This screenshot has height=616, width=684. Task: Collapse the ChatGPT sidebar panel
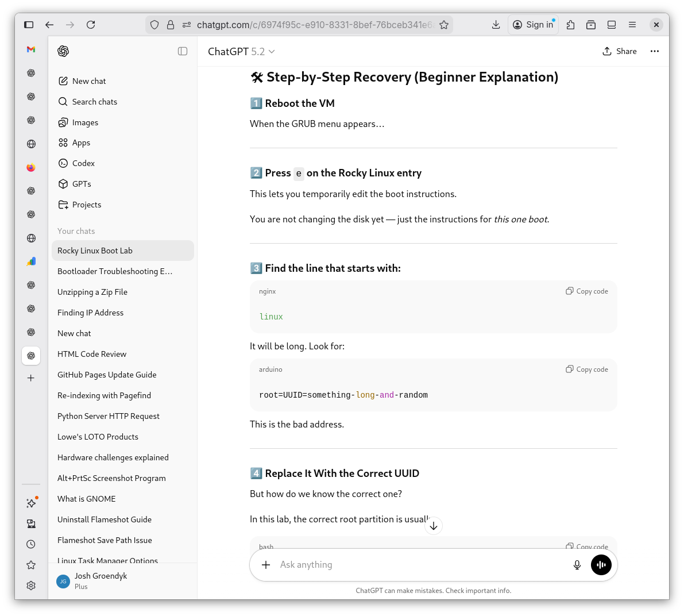pos(183,51)
